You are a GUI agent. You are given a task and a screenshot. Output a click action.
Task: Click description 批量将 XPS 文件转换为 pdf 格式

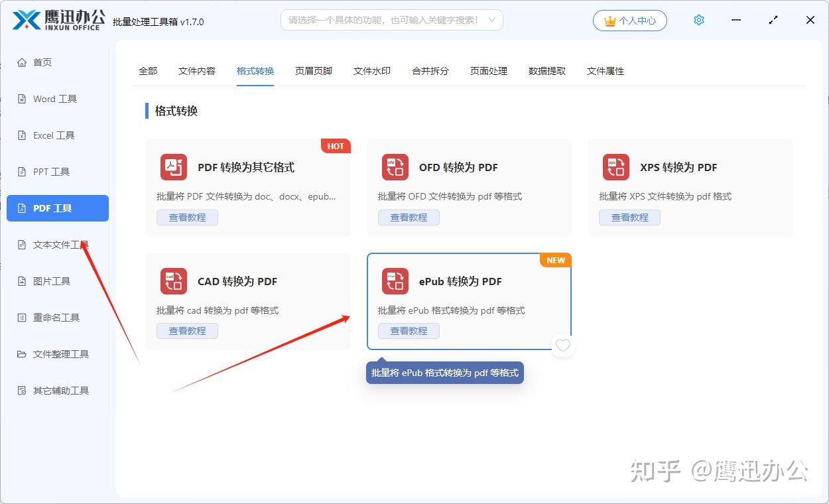665,196
